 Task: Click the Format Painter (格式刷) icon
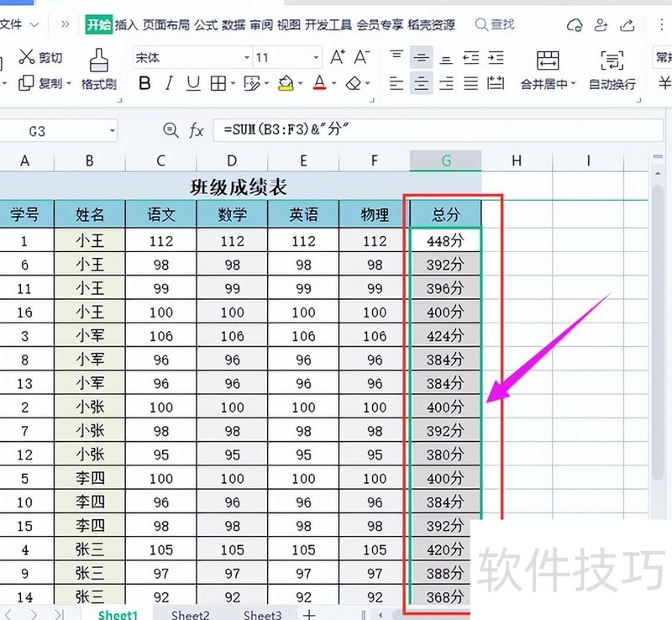[x=99, y=60]
